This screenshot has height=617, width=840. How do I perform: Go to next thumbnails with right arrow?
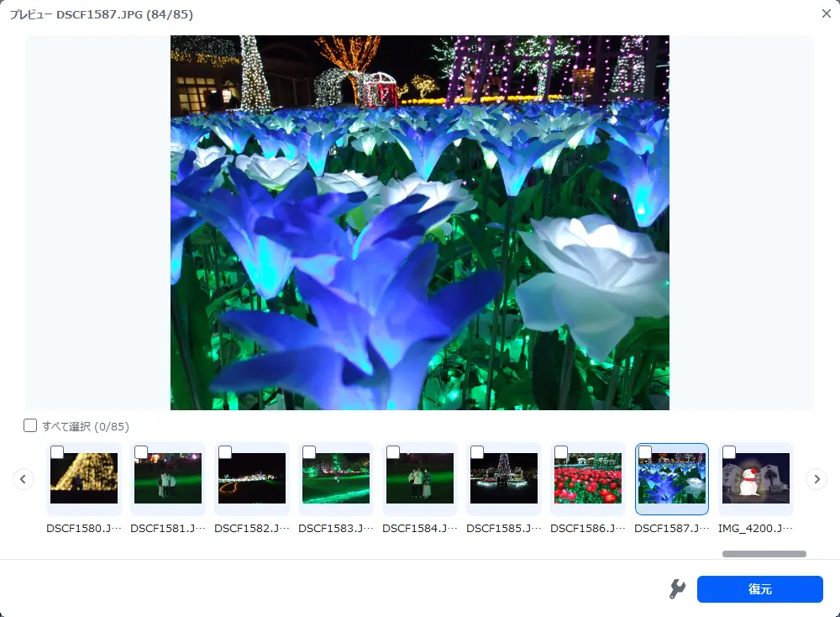tap(816, 478)
